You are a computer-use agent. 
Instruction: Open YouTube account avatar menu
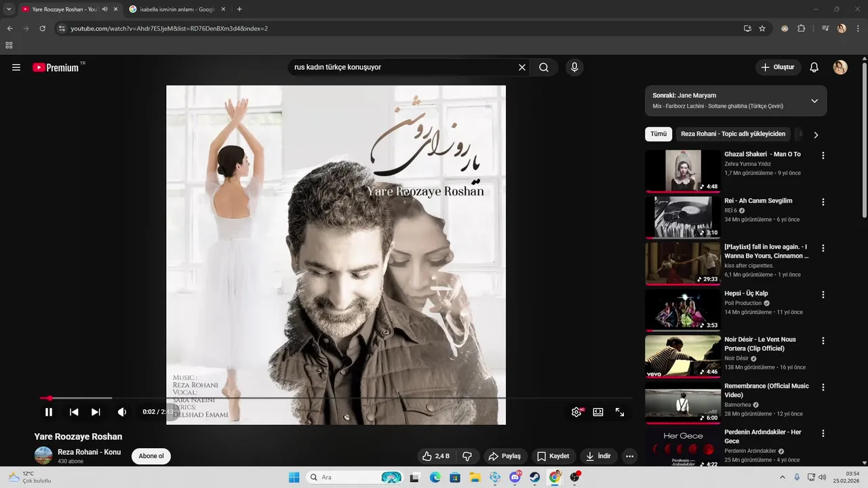click(840, 68)
